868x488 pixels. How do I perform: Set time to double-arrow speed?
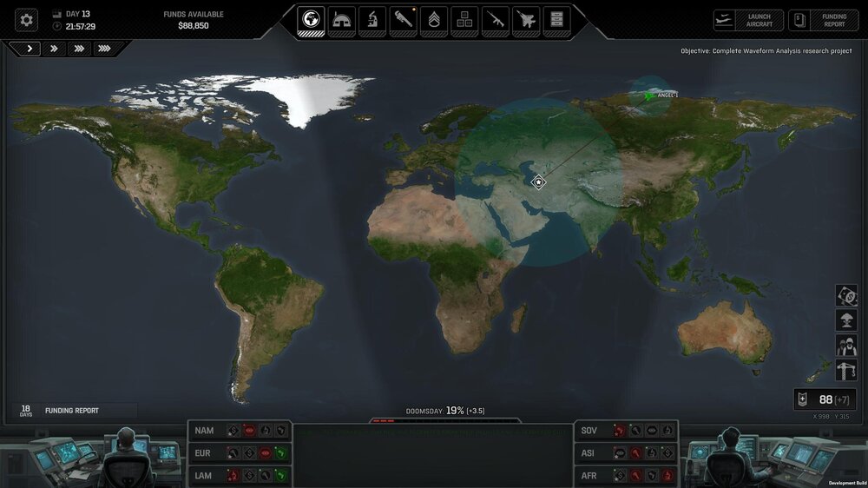pos(54,49)
